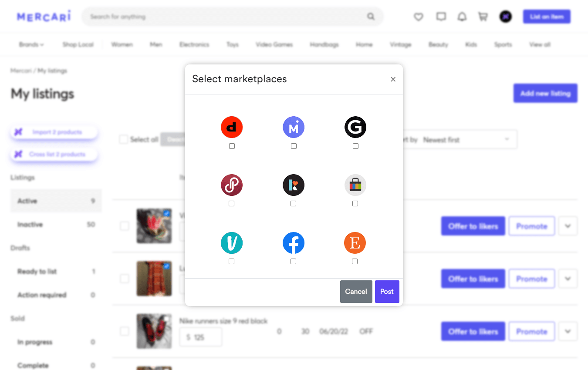
Task: Click Offer to likers in second listing row
Action: [473, 279]
